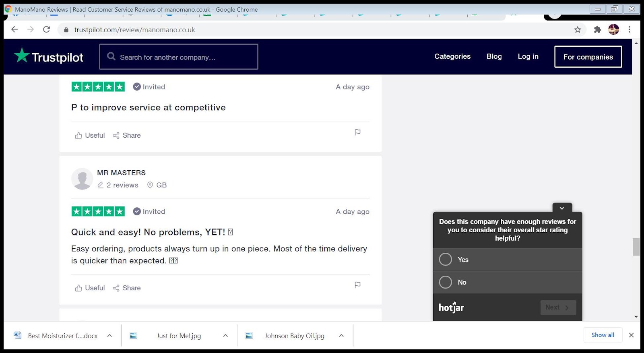Click five-star rating on MR MASTERS review
Screen dimensions: 644x353
coord(98,211)
